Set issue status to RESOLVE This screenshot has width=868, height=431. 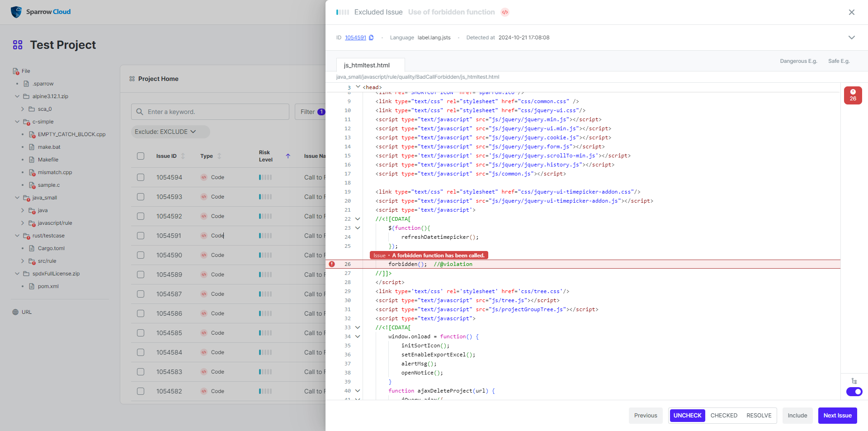coord(759,416)
